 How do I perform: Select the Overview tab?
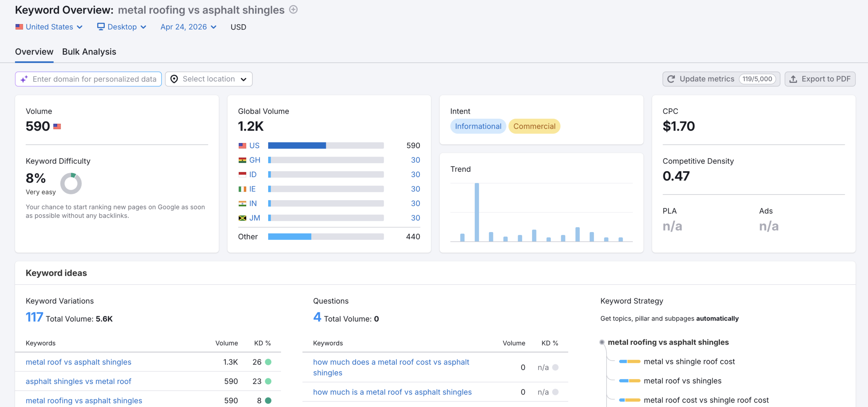point(34,52)
